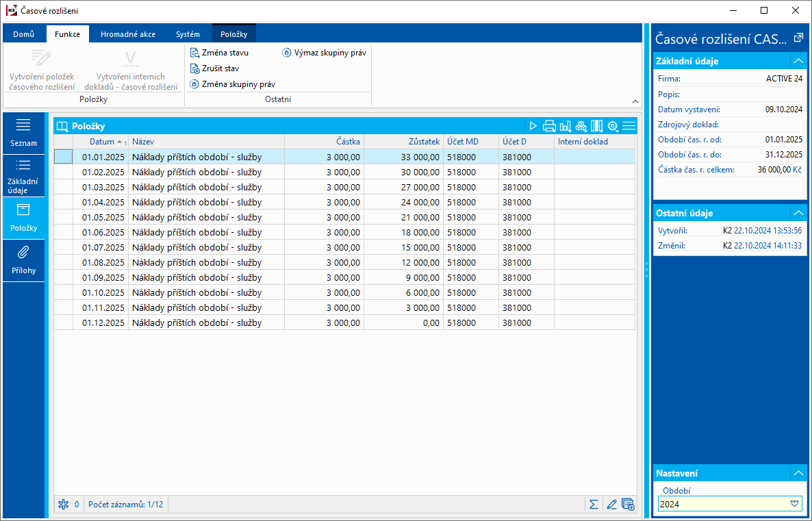This screenshot has height=521, width=812.
Task: Click the Interní doklad column header
Action: pos(594,142)
